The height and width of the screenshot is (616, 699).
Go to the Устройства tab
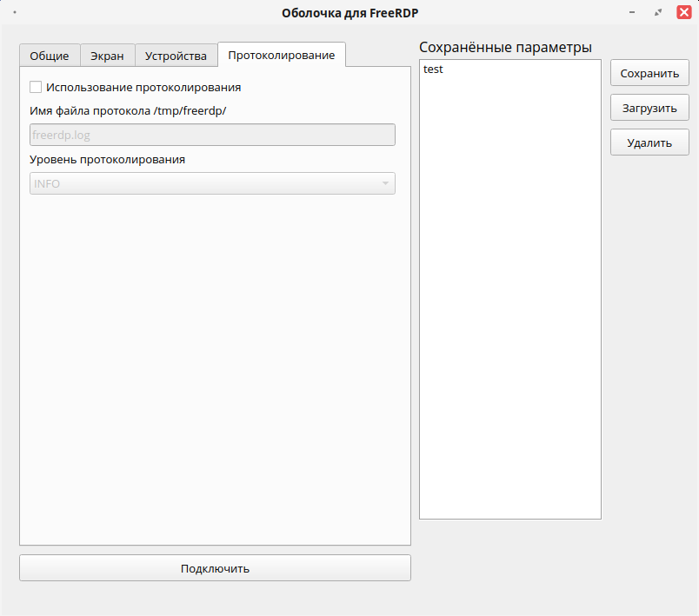click(x=176, y=56)
